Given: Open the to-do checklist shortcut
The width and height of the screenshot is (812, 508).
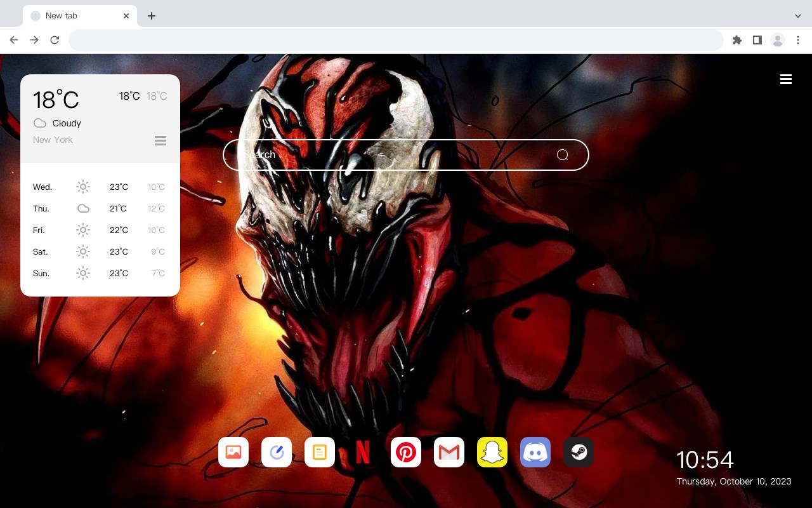Looking at the screenshot, I should tap(277, 452).
